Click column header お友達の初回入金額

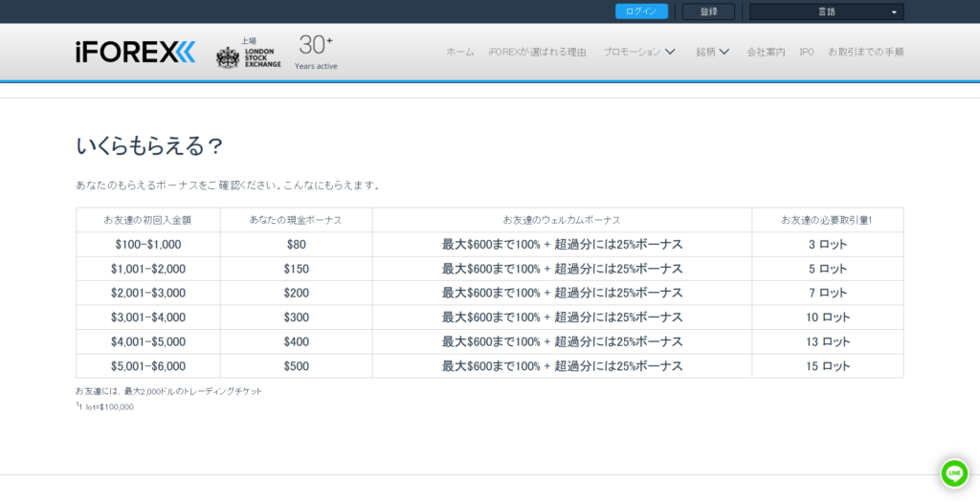pos(147,220)
